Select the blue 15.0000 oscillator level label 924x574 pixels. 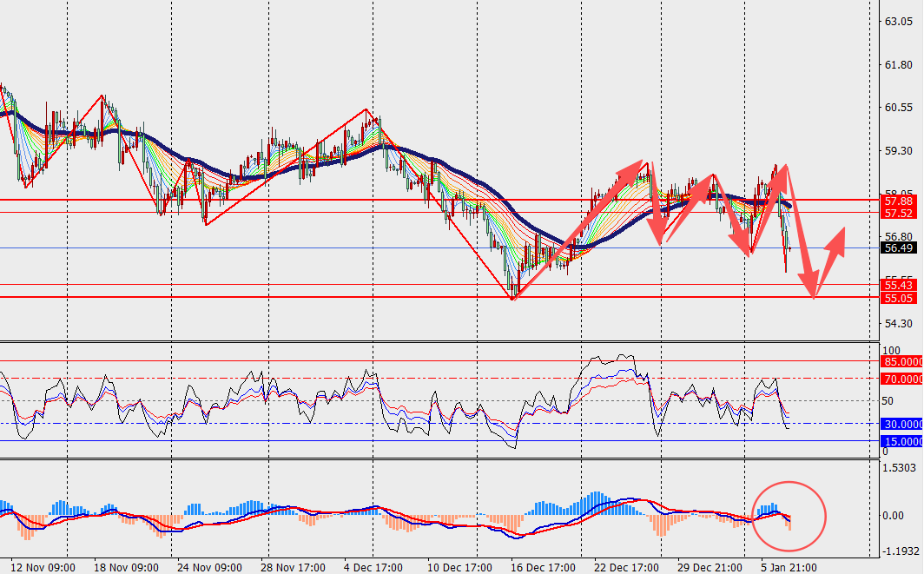(901, 442)
